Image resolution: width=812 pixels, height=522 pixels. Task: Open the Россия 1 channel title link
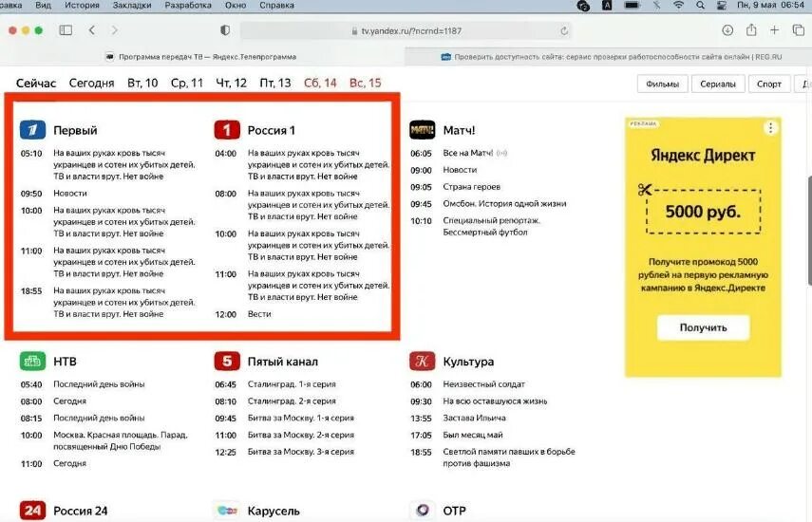point(272,130)
